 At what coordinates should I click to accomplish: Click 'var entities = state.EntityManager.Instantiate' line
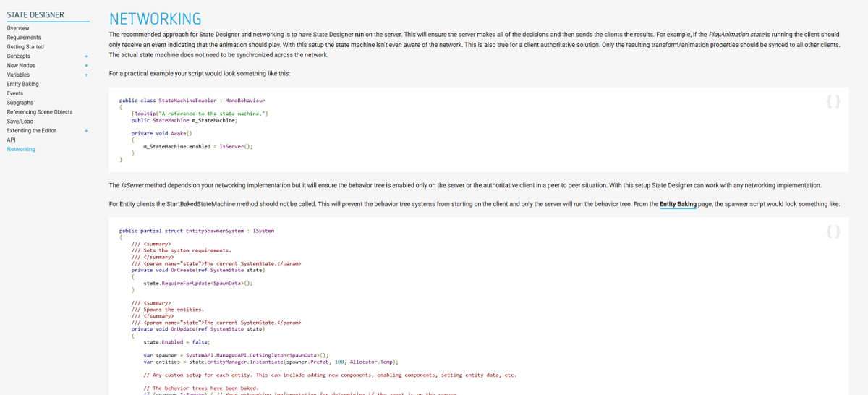271,362
